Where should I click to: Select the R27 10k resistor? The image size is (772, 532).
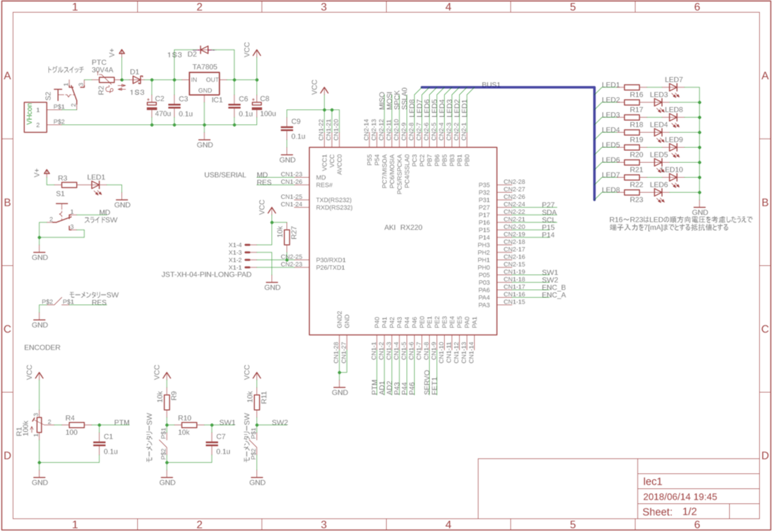287,237
